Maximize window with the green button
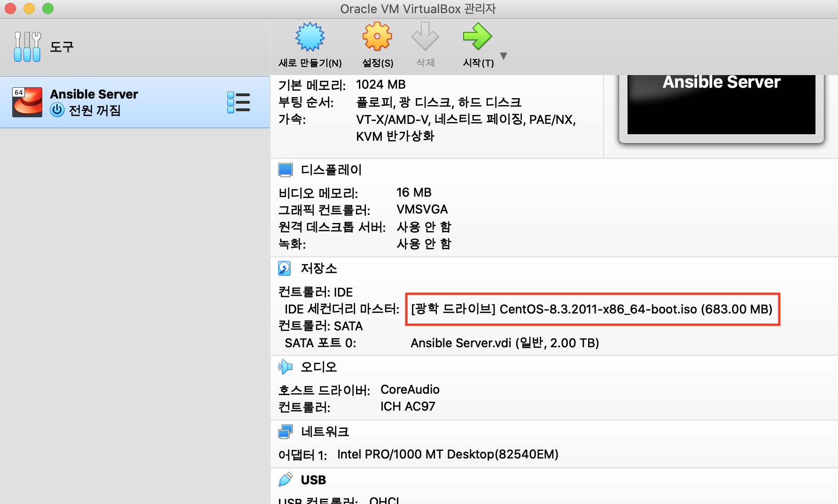838x504 pixels. [48, 8]
